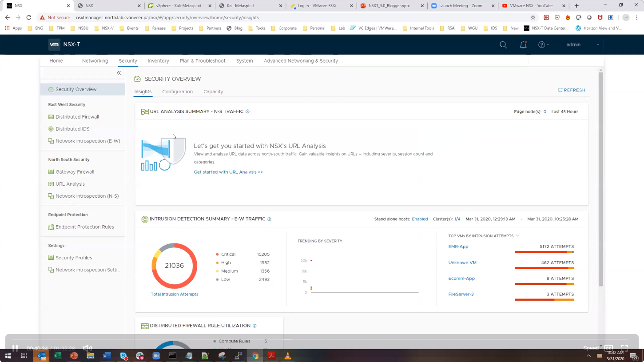The image size is (644, 362).
Task: Open a new browser tab with plus button
Action: point(576,6)
